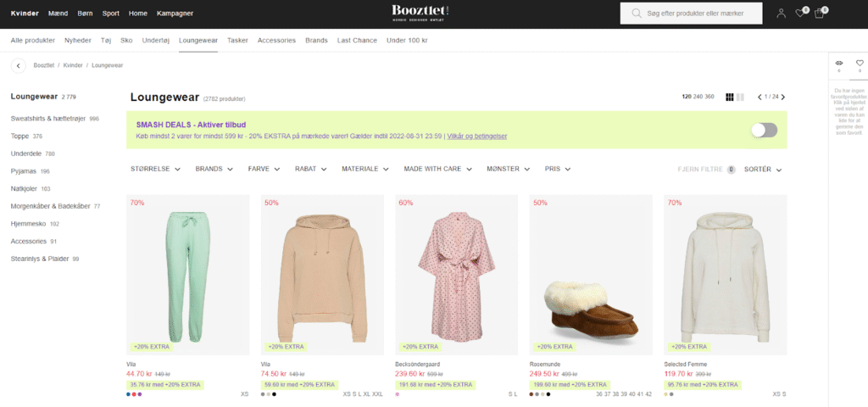Go to next page arrow
Screen dimensions: 868x407
(782, 97)
